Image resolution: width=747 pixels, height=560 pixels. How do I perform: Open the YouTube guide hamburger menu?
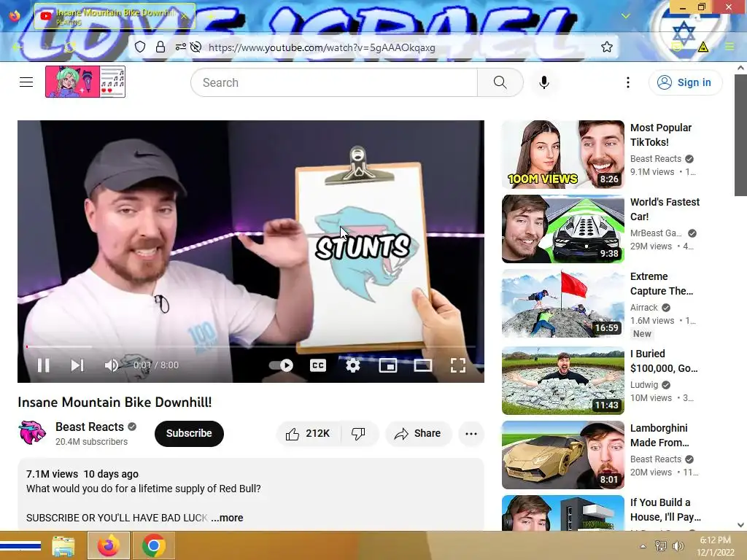click(x=26, y=82)
